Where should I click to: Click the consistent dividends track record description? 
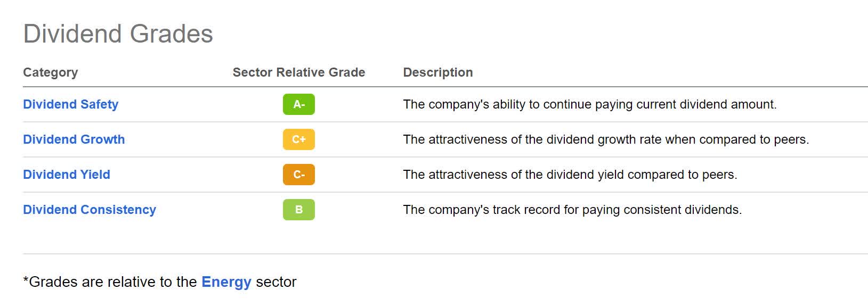(x=572, y=210)
